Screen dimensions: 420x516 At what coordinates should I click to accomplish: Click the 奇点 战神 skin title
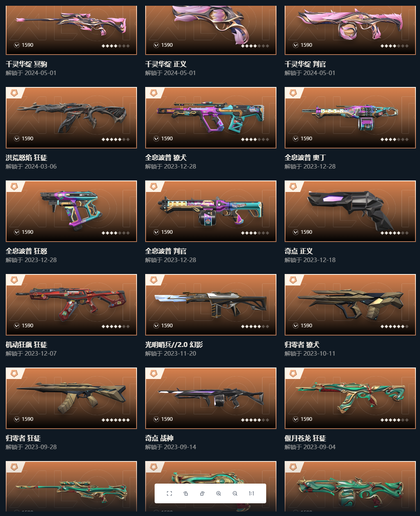pos(159,438)
